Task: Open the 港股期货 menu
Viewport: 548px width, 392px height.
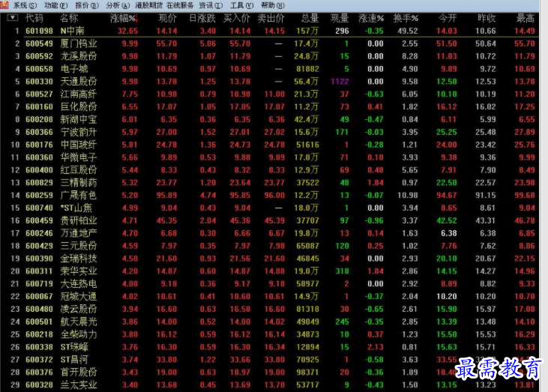Action: (x=148, y=5)
